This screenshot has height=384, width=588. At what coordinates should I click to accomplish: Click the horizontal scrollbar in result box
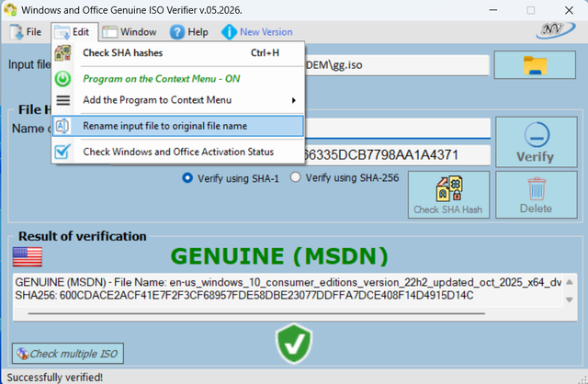tap(256, 313)
